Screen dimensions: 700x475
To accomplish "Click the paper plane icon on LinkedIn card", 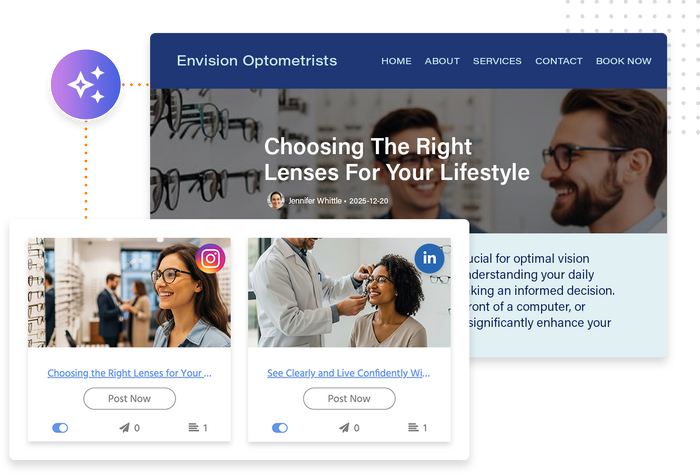I will 344,428.
